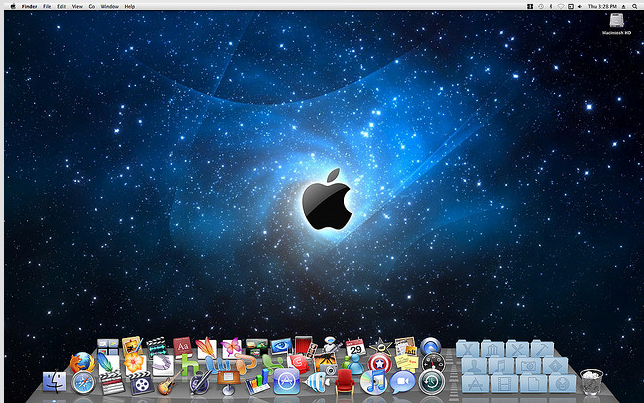This screenshot has width=644, height=403.
Task: Launch Microsoft Word blue W icon
Action: [x=217, y=364]
